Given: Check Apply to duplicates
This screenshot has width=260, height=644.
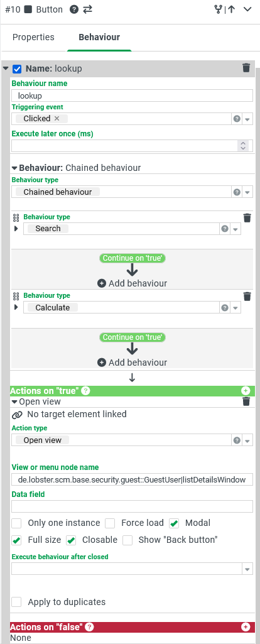Looking at the screenshot, I should [16, 602].
